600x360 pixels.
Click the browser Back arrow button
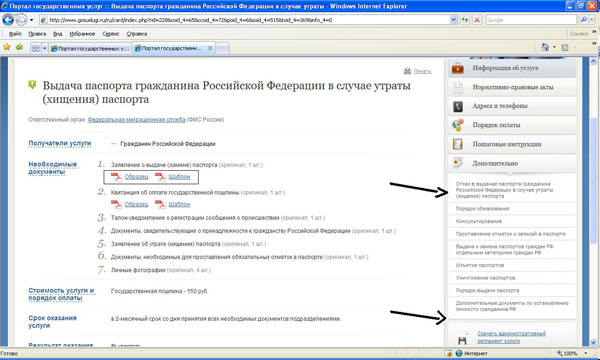8,20
